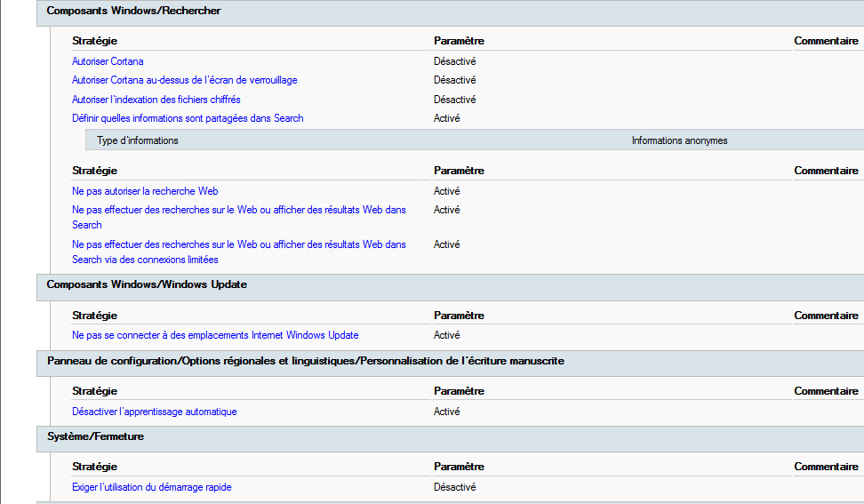
Task: Open 'Définir quelles informations sont partagées dans Search'
Action: [188, 118]
